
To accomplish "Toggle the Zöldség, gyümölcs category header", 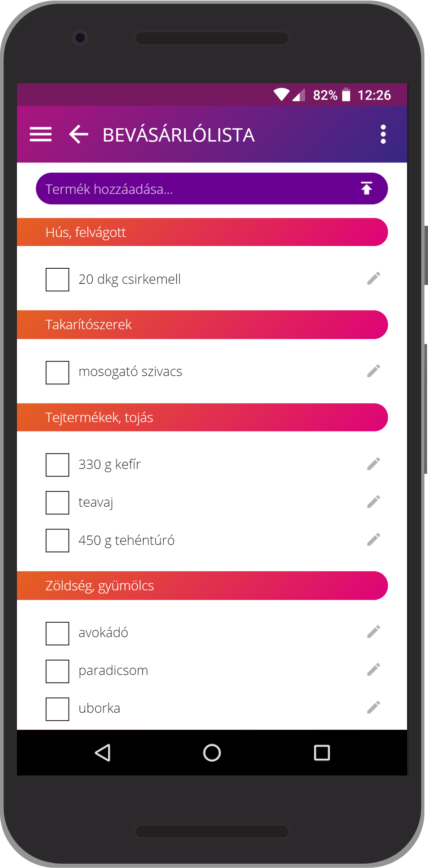I will pyautogui.click(x=202, y=586).
